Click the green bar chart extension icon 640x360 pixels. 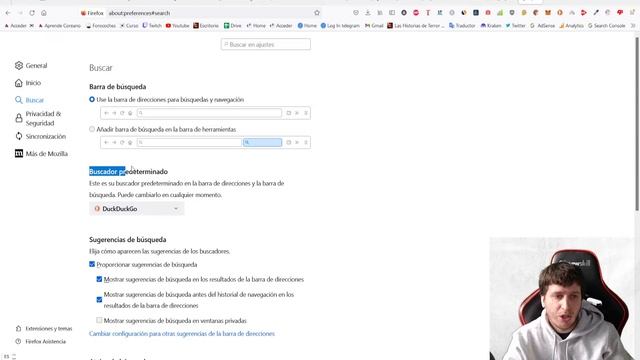coord(500,13)
